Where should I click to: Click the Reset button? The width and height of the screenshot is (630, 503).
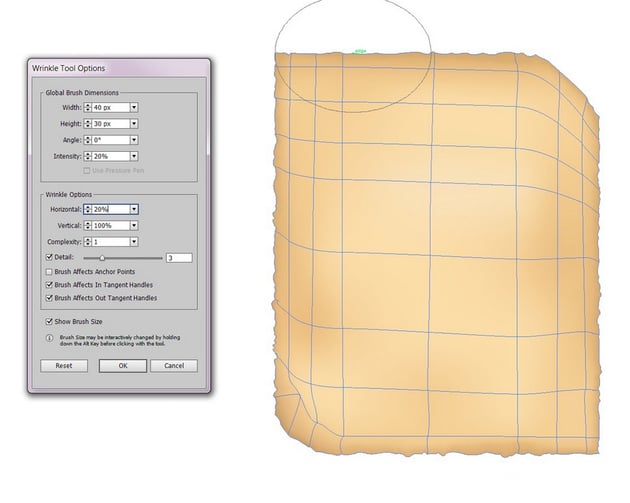point(64,366)
